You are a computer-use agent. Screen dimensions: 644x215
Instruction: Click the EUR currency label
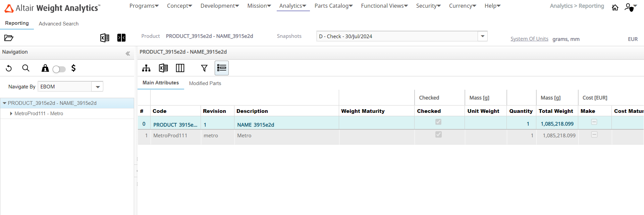(x=633, y=39)
